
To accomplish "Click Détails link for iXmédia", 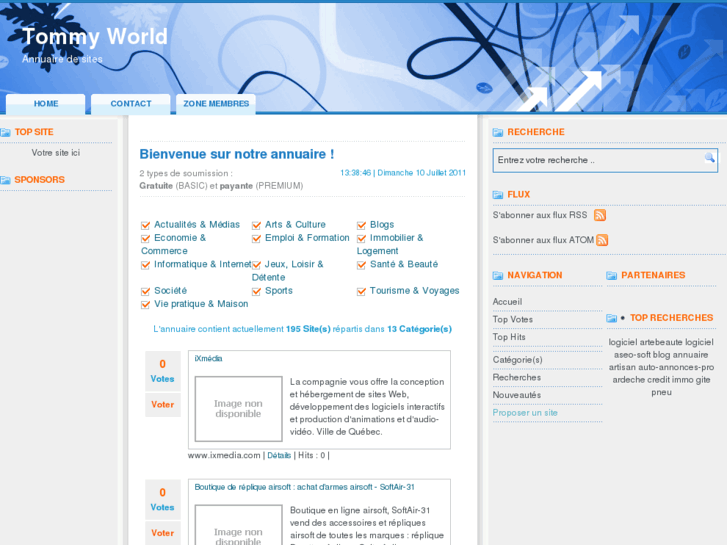I will pyautogui.click(x=279, y=455).
